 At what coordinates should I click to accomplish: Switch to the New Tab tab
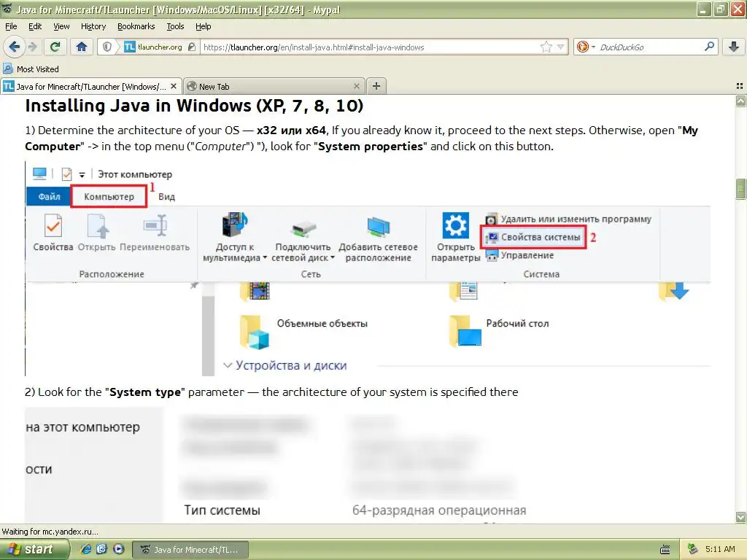(274, 86)
